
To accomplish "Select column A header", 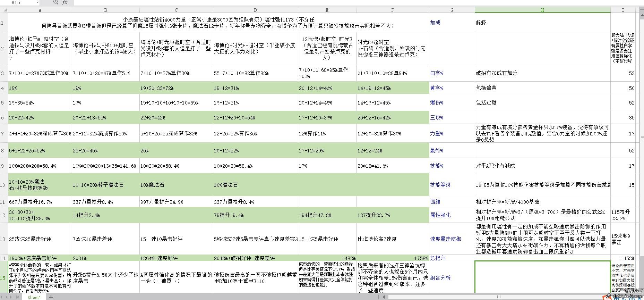I will pos(40,10).
